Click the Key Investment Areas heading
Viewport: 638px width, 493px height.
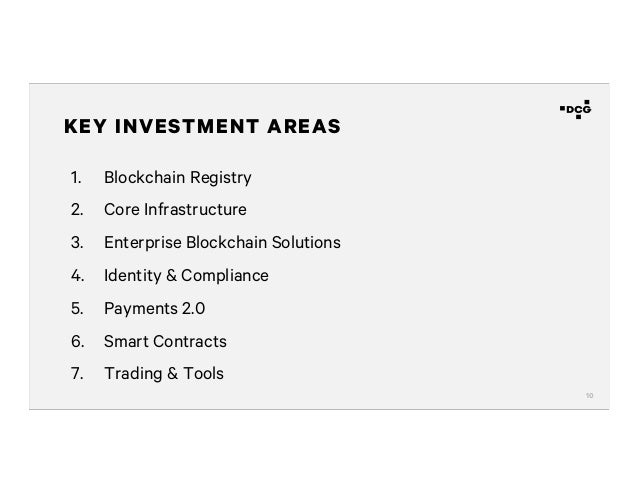(x=201, y=127)
